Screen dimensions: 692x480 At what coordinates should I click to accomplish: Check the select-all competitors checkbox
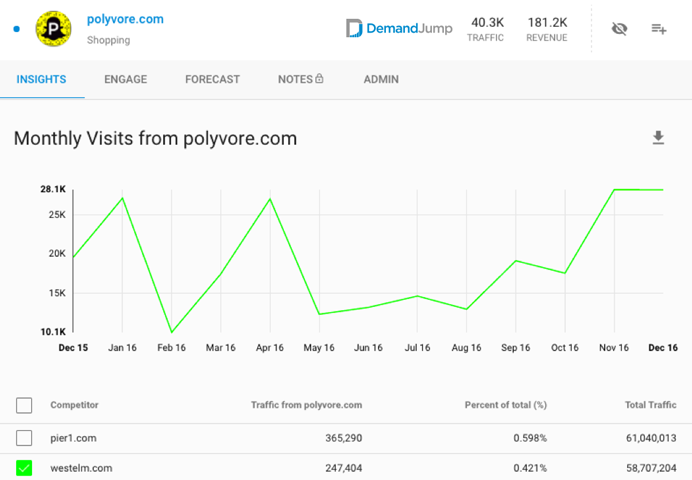[24, 405]
